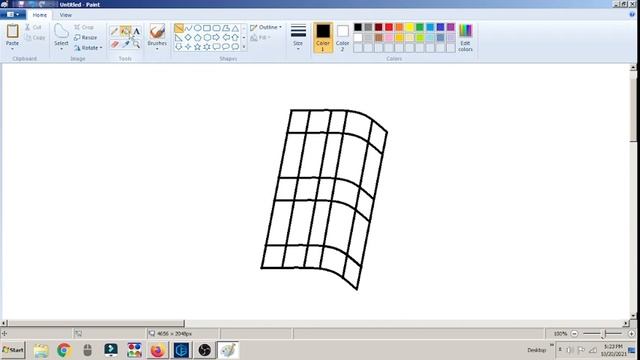Viewport: 640px width, 360px height.
Task: Click the horizontal canvas scrollbar thumb
Action: 96,323
